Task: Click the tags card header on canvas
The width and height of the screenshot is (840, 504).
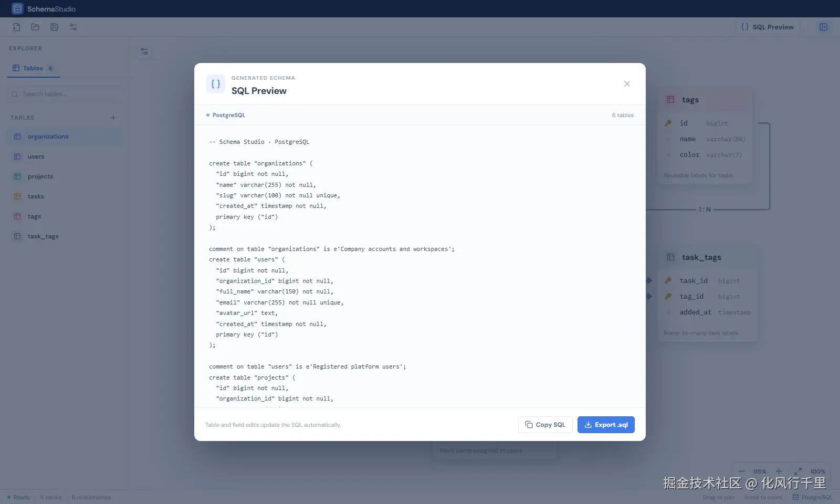Action: [705, 100]
